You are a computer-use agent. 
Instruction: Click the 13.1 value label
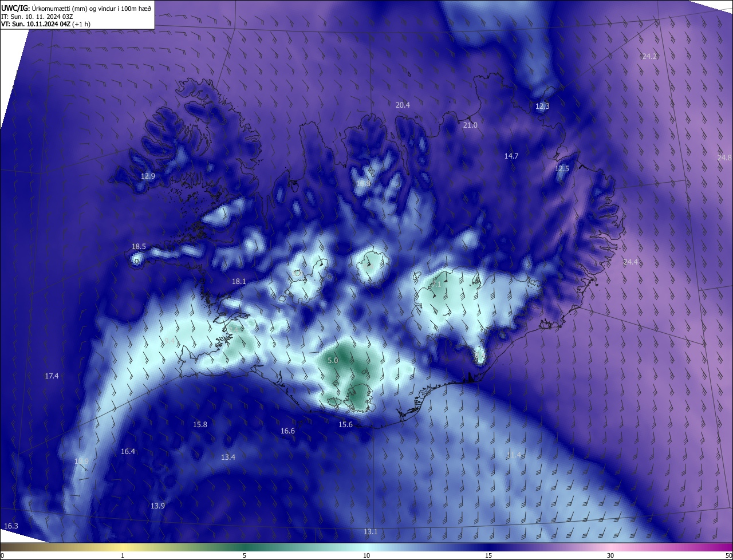[371, 531]
